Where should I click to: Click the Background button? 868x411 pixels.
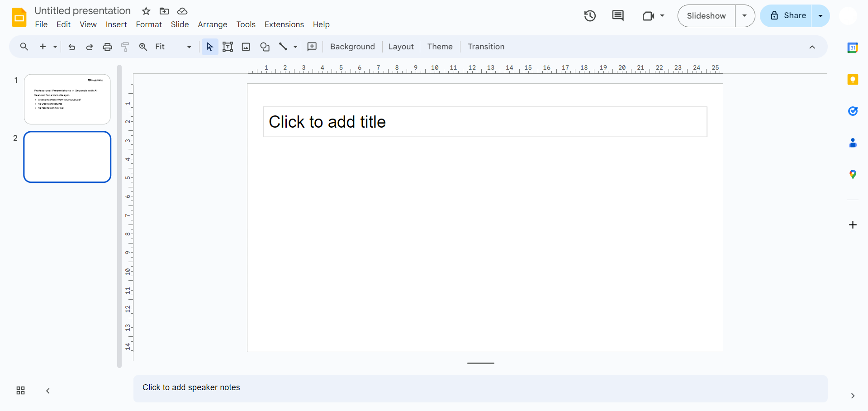pos(352,47)
